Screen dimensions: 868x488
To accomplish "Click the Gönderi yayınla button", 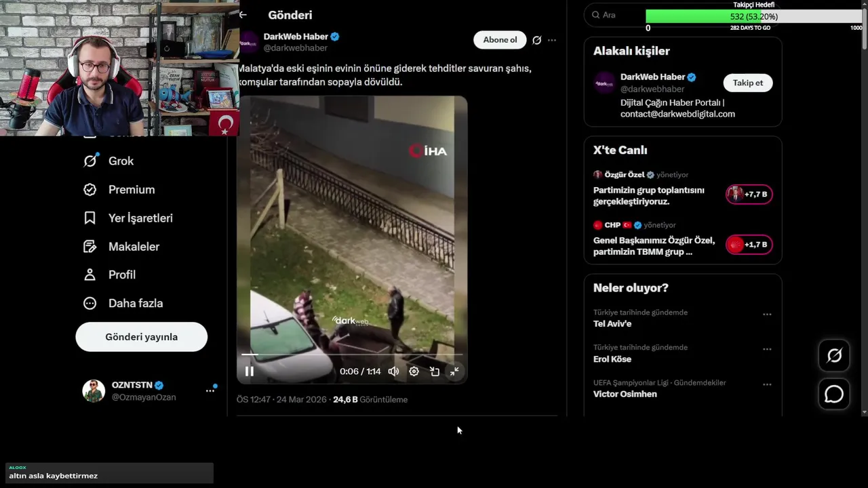I will coord(141,337).
